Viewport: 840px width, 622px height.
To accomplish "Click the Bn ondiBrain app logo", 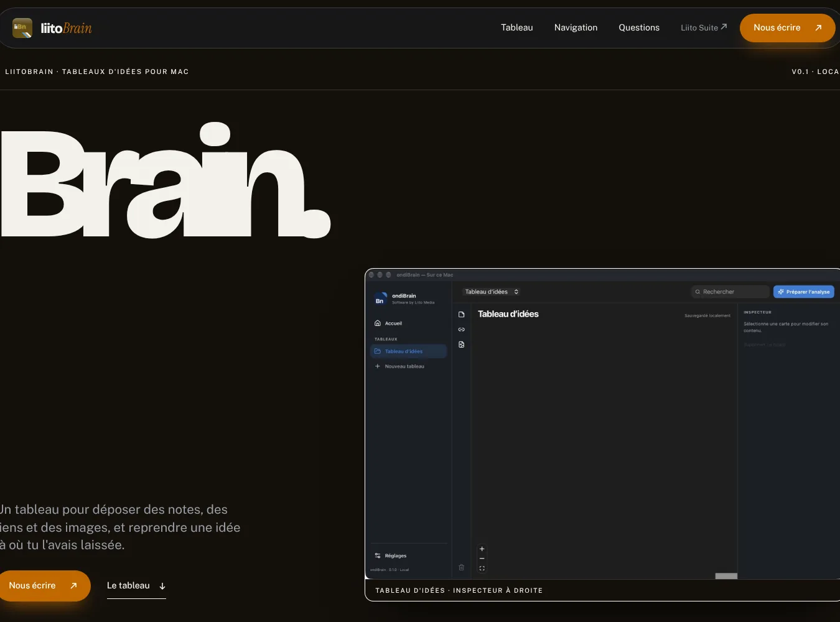I will pos(380,300).
